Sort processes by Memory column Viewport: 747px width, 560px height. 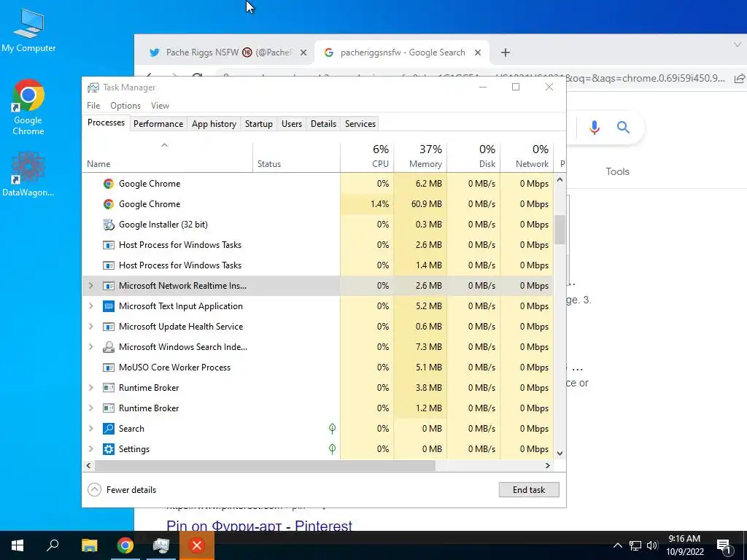coord(421,157)
